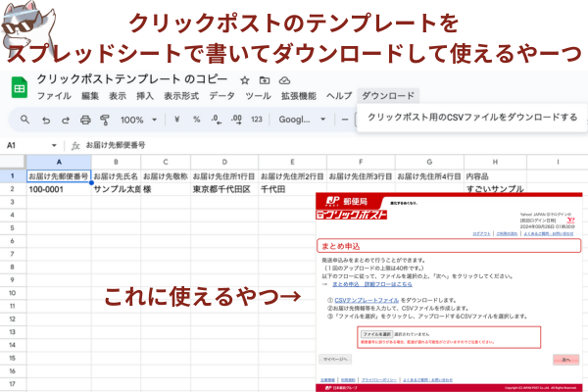Click プライバシーポリシー footer link
588x392 pixels.
[x=378, y=380]
